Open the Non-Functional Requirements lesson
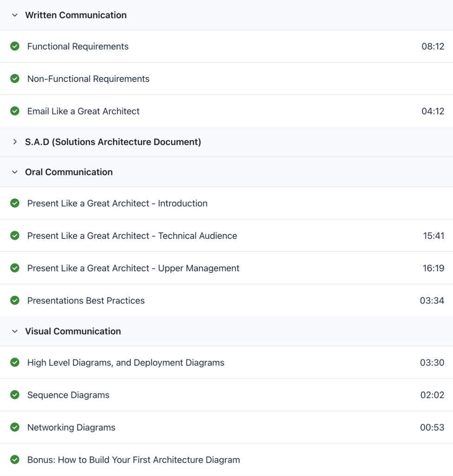This screenshot has width=453, height=476. [x=88, y=79]
